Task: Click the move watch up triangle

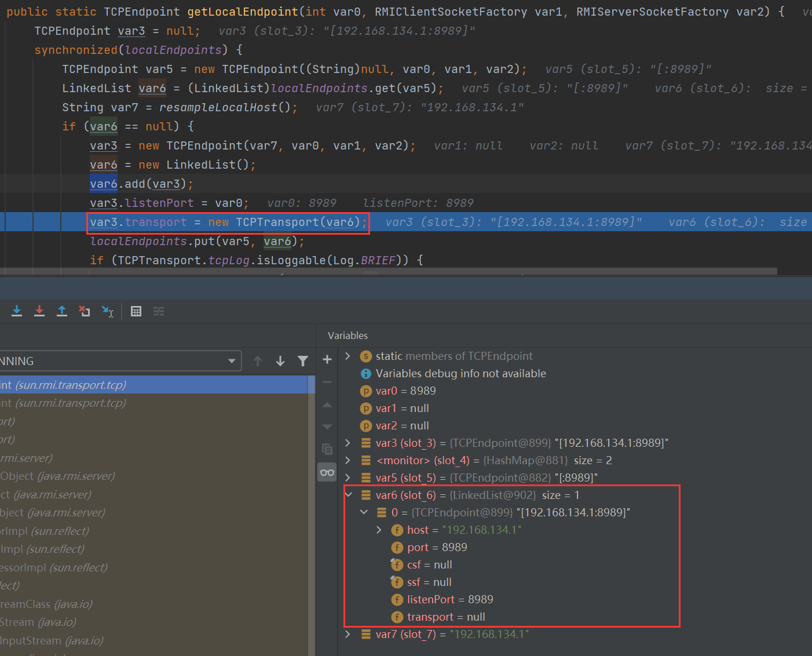Action: [x=327, y=404]
